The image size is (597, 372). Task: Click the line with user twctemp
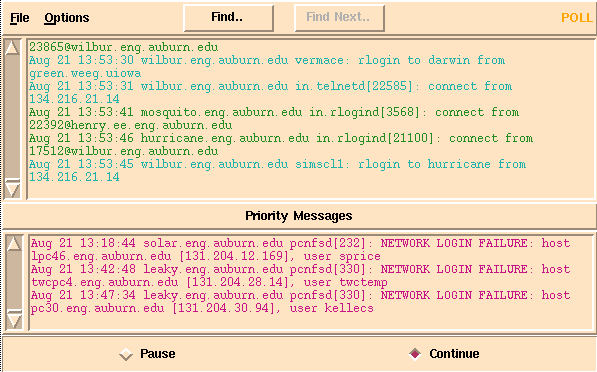(x=209, y=282)
